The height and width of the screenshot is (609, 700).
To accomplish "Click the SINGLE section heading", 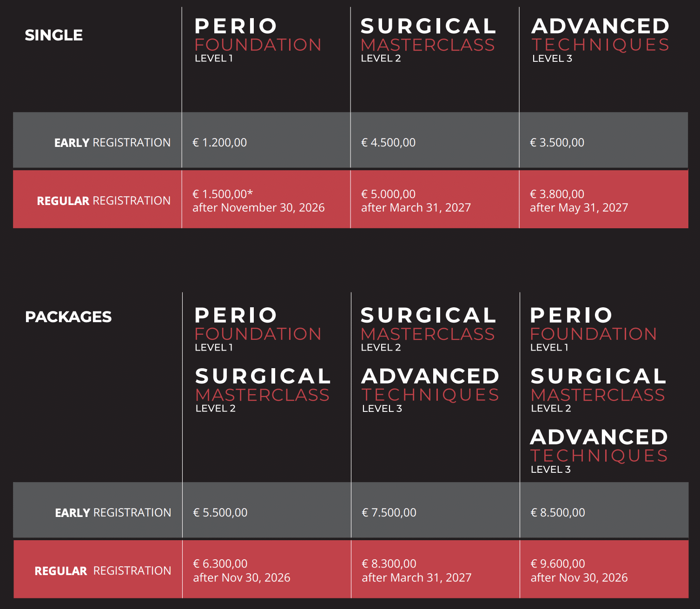I will (54, 35).
